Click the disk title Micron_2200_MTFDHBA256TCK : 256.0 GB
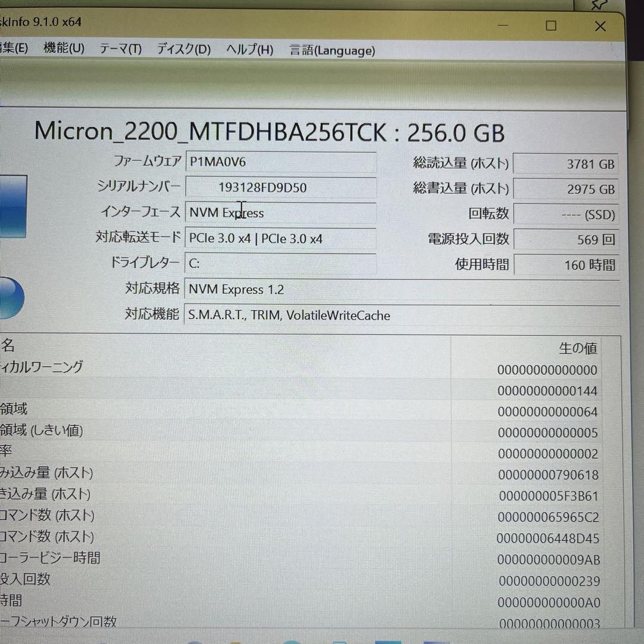This screenshot has height=644, width=644. click(x=270, y=132)
